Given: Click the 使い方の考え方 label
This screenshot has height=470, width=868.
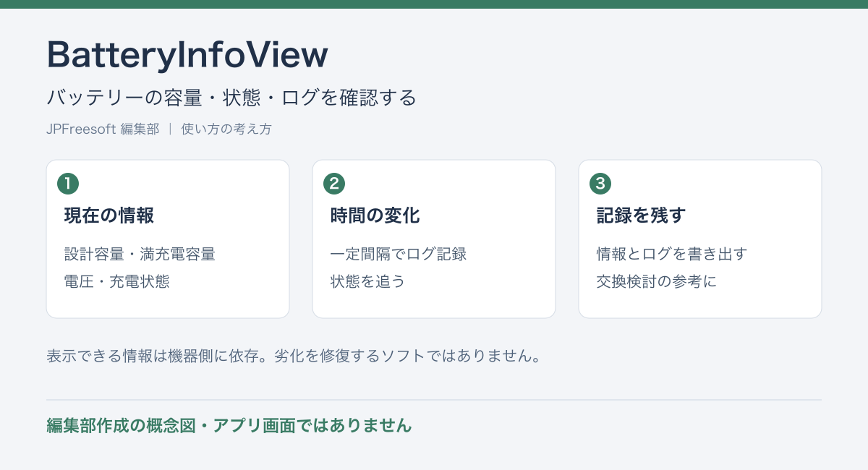Looking at the screenshot, I should tap(226, 129).
